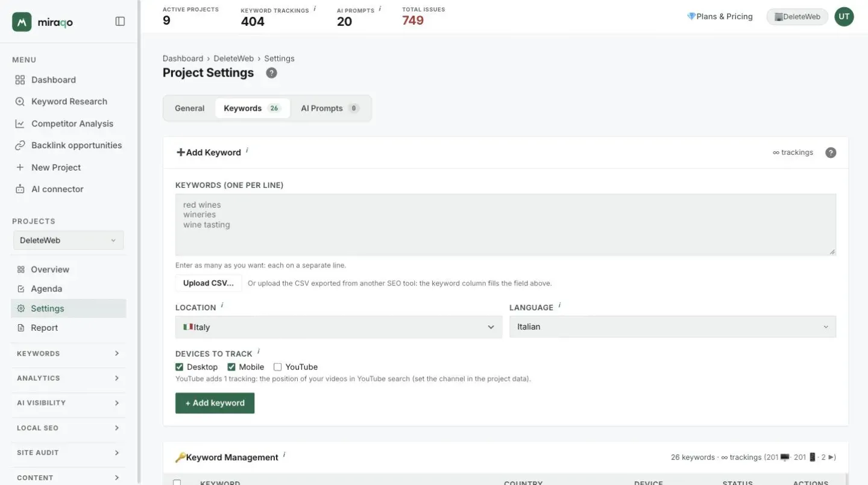The image size is (868, 485).
Task: Click the info icon next to Total AI Prompts
Action: click(380, 9)
